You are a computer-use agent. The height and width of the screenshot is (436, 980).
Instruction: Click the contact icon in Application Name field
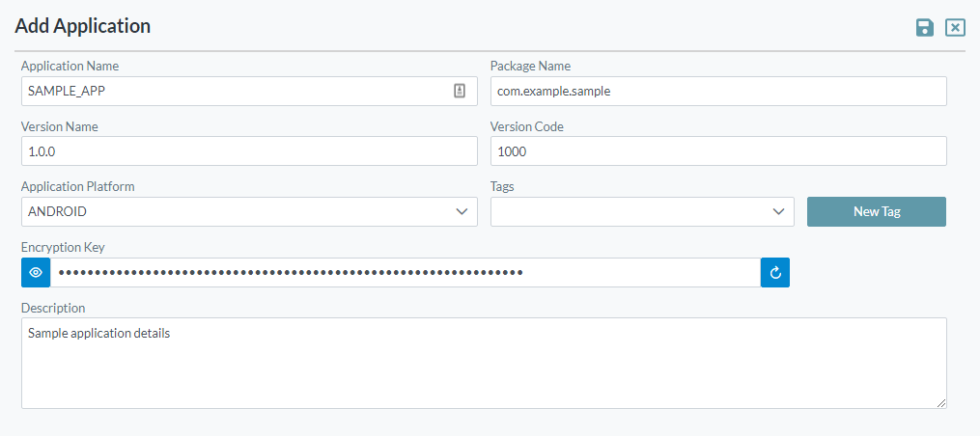click(460, 91)
